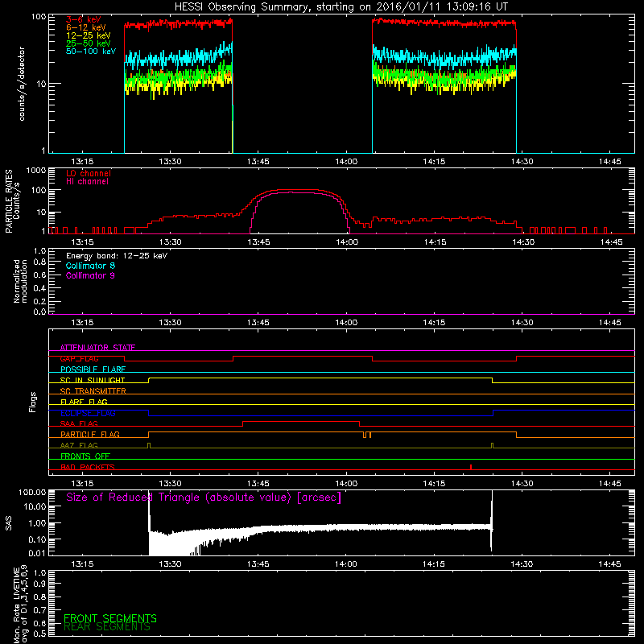The width and height of the screenshot is (644, 644).
Task: Click the first AAZ flag blip
Action: 149,446
